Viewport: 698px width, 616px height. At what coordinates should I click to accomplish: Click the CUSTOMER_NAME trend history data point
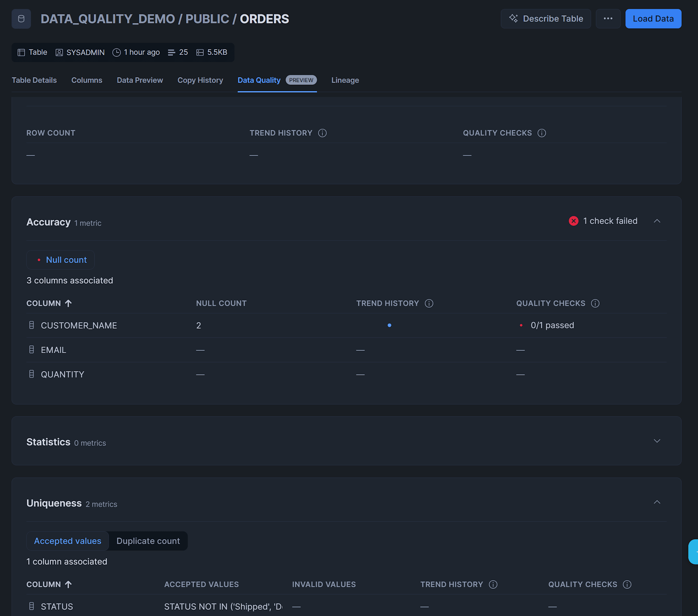[x=389, y=325]
